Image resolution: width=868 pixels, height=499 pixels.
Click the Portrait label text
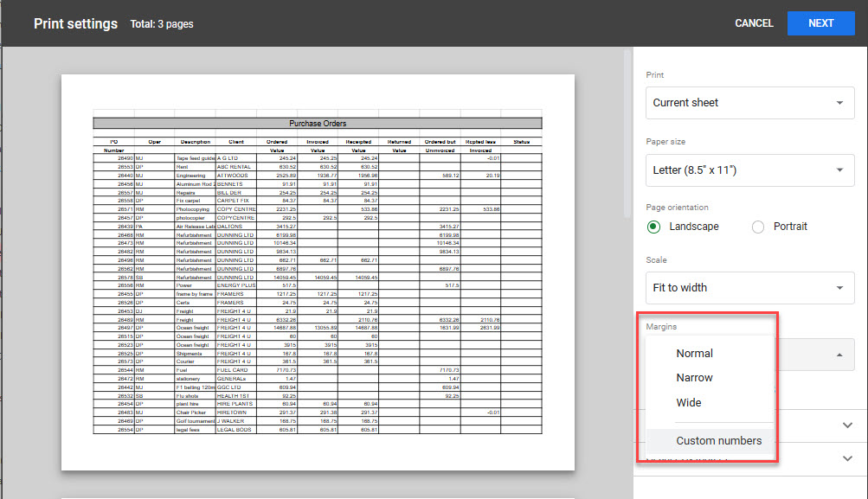790,227
